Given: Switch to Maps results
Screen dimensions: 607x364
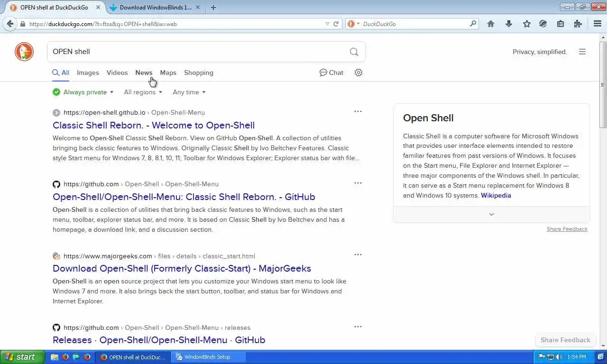Looking at the screenshot, I should tap(168, 73).
